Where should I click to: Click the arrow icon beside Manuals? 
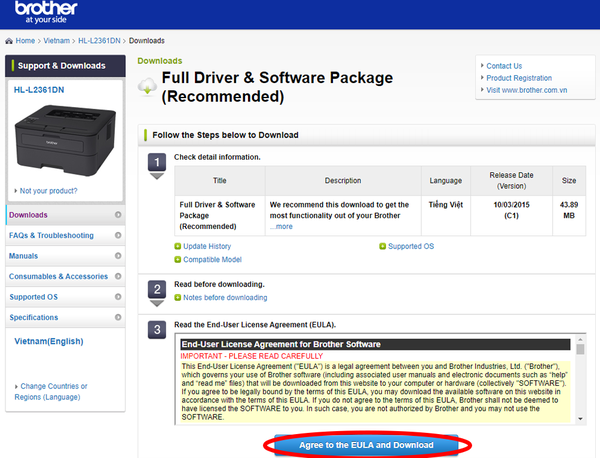(x=118, y=256)
